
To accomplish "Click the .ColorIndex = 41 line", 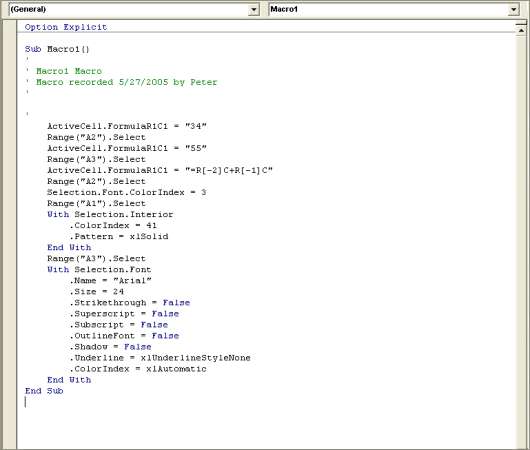I will (x=113, y=226).
